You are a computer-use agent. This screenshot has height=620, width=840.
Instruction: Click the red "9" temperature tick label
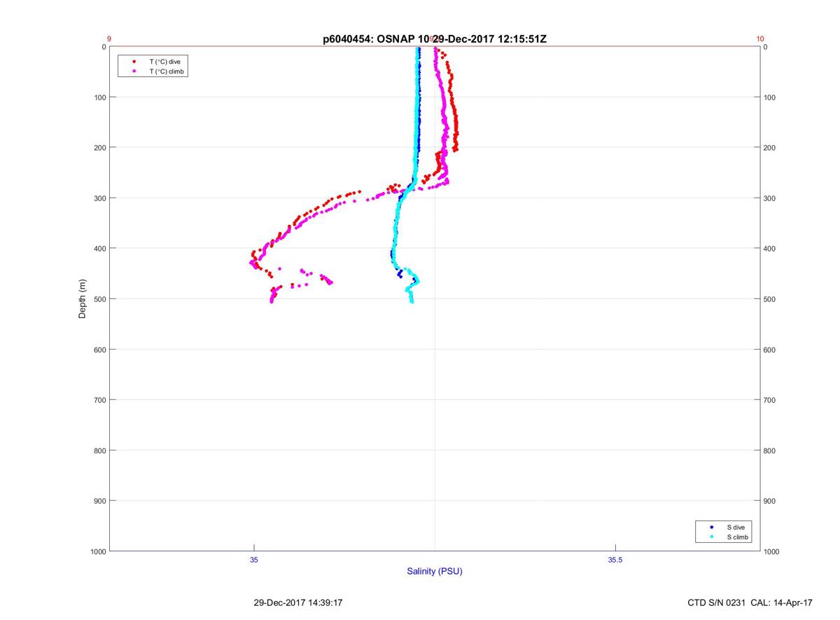pyautogui.click(x=109, y=39)
